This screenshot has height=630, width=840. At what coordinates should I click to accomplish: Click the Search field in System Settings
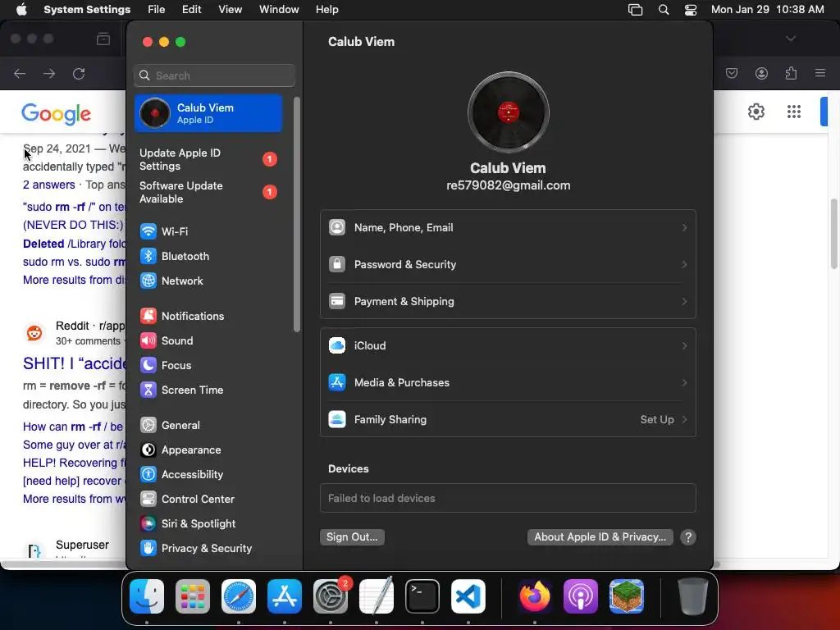[214, 75]
